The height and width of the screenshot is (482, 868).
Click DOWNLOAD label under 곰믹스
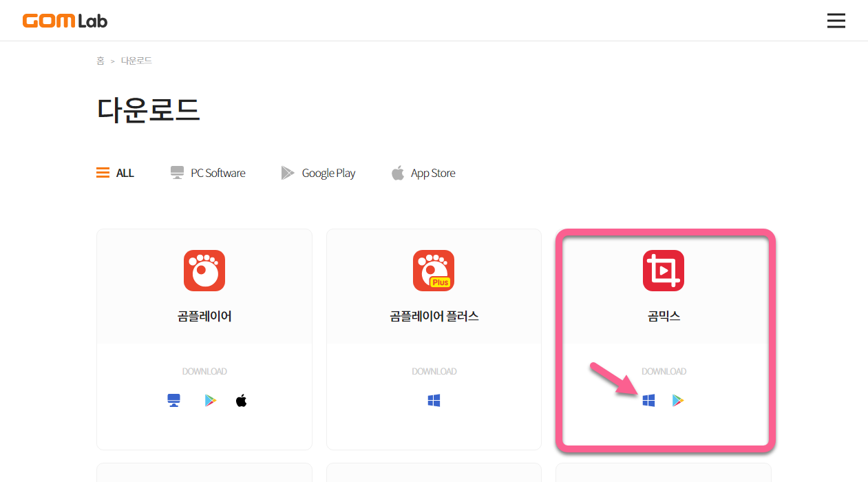(x=664, y=371)
